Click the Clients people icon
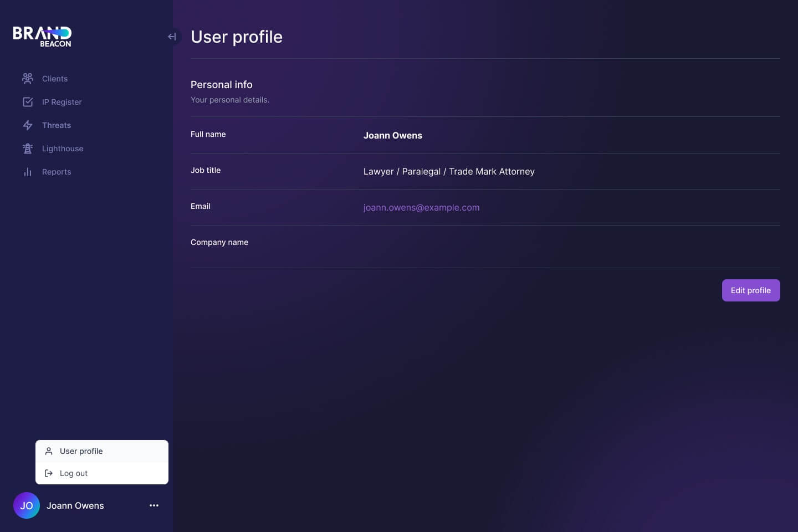 28,79
